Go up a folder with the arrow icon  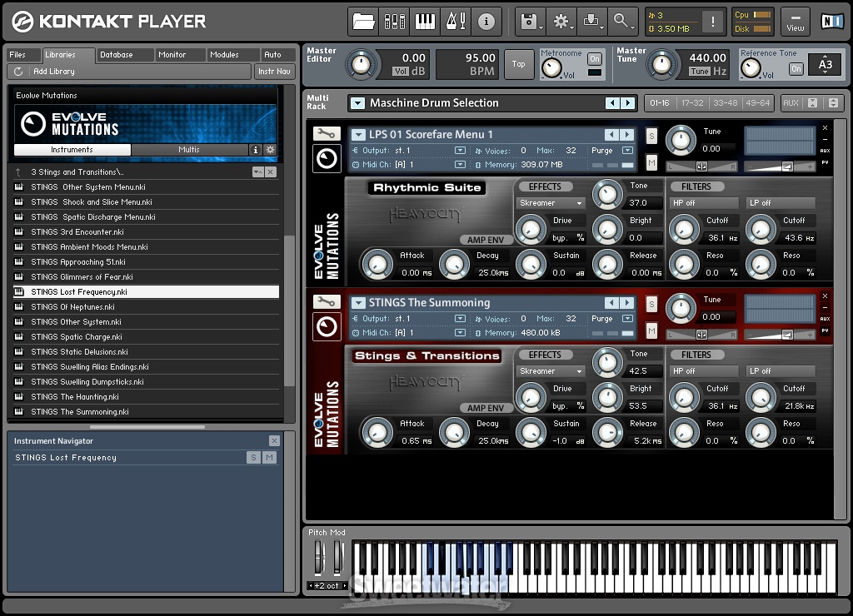point(18,171)
